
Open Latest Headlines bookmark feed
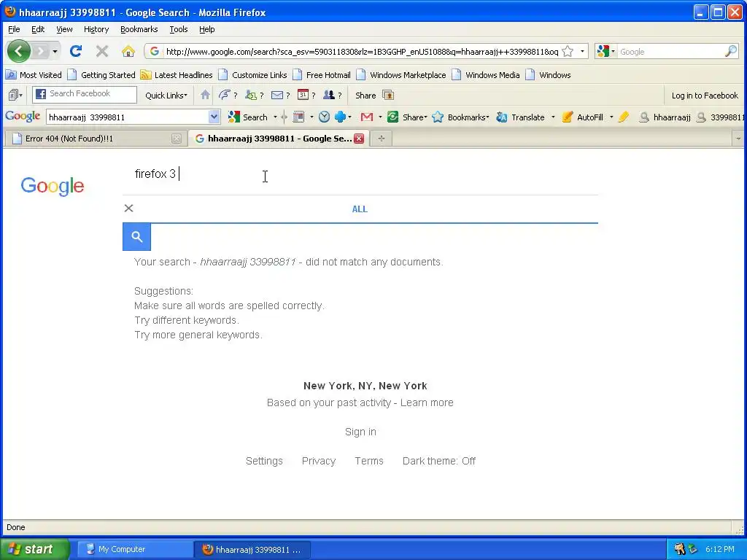177,75
